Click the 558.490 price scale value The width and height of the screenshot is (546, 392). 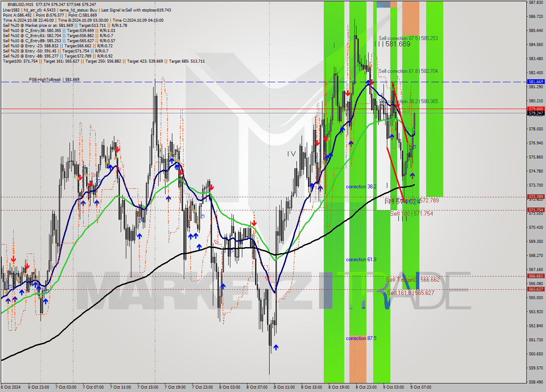(x=536, y=382)
